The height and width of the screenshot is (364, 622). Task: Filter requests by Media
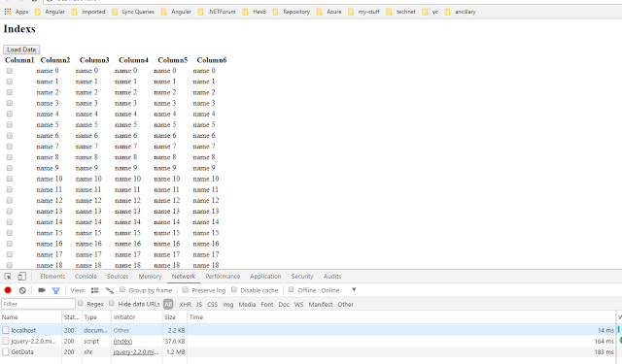(x=247, y=305)
